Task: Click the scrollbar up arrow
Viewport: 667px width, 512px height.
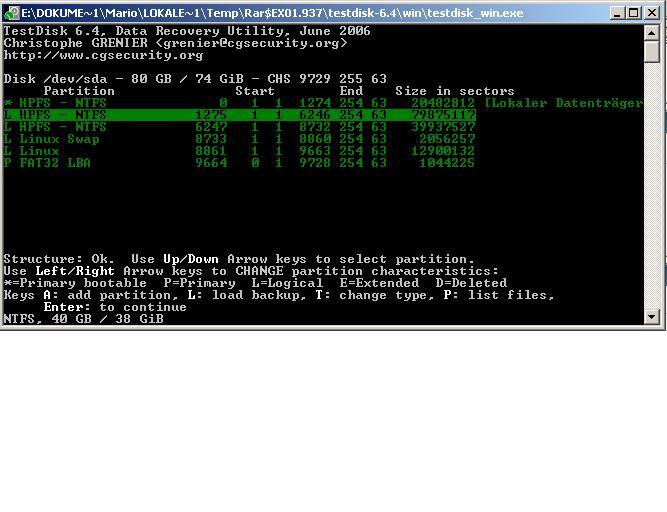Action: [x=652, y=32]
